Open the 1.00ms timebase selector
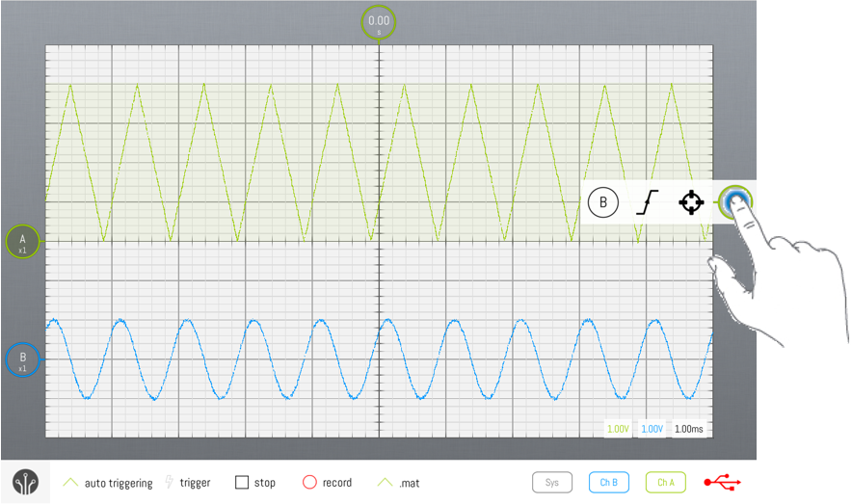Viewport: 852px width, 504px height. [689, 429]
